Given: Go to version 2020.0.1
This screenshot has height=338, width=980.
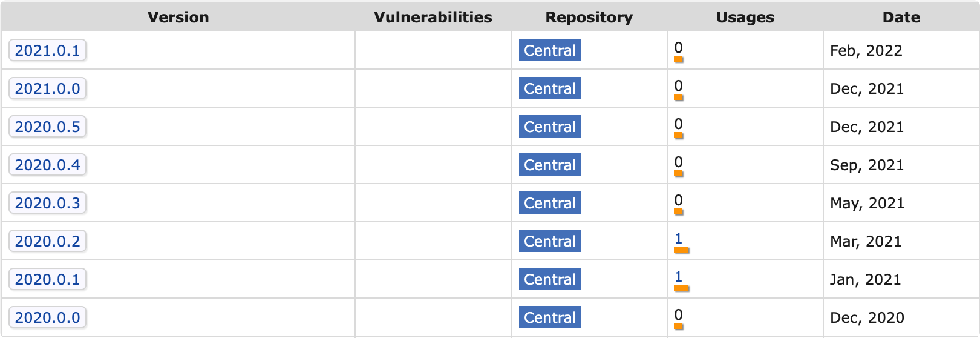Looking at the screenshot, I should (x=47, y=279).
